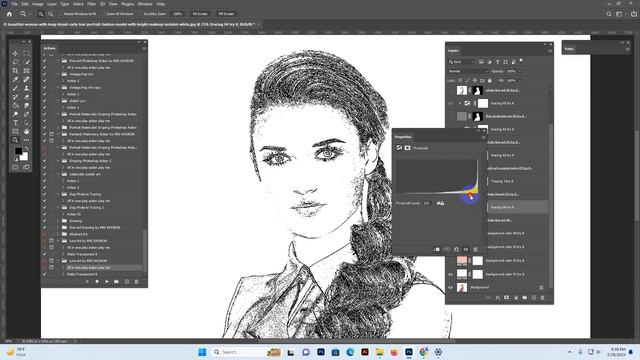
Task: Toggle checkmark for Vintage Pop Art action set
Action: [x=44, y=74]
